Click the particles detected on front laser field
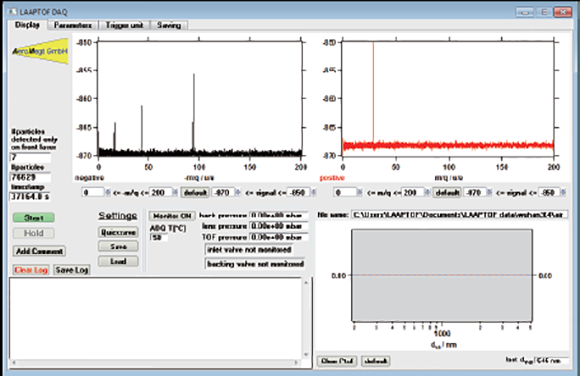The width and height of the screenshot is (580, 376). pyautogui.click(x=30, y=158)
